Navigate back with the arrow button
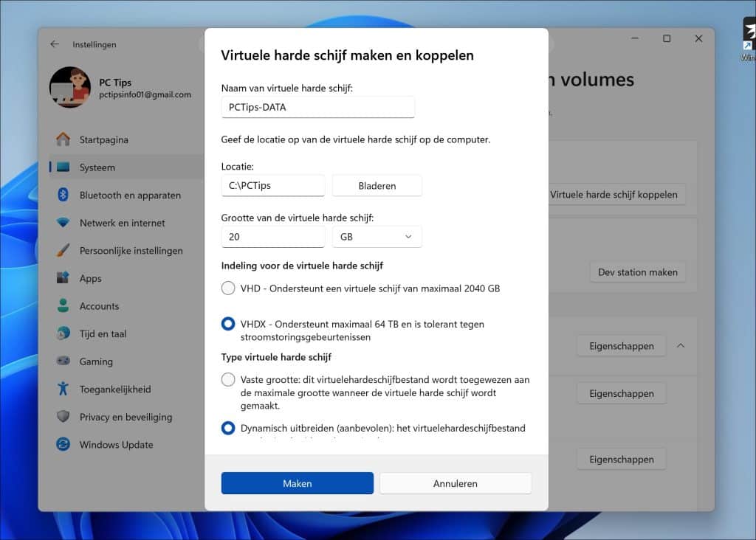The height and width of the screenshot is (540, 756). tap(54, 44)
